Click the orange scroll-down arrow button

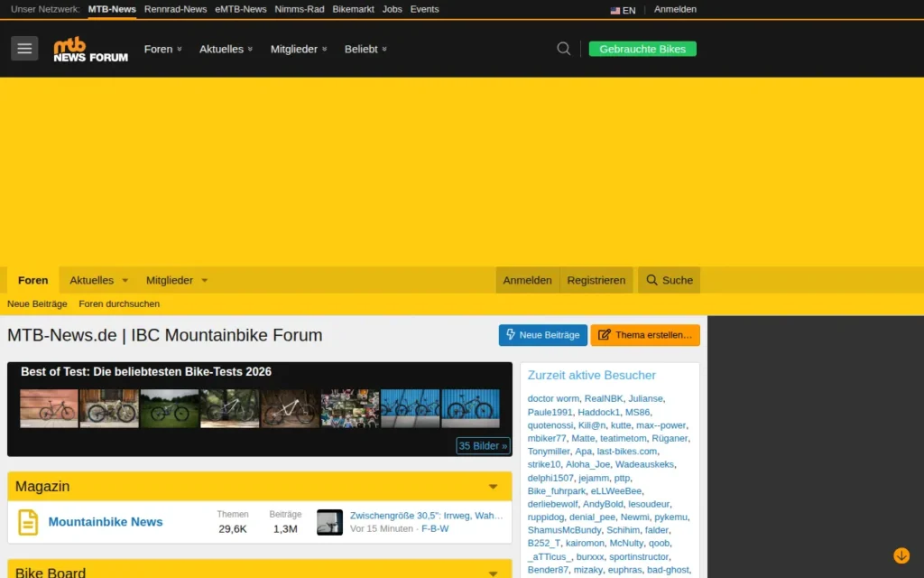(x=901, y=555)
